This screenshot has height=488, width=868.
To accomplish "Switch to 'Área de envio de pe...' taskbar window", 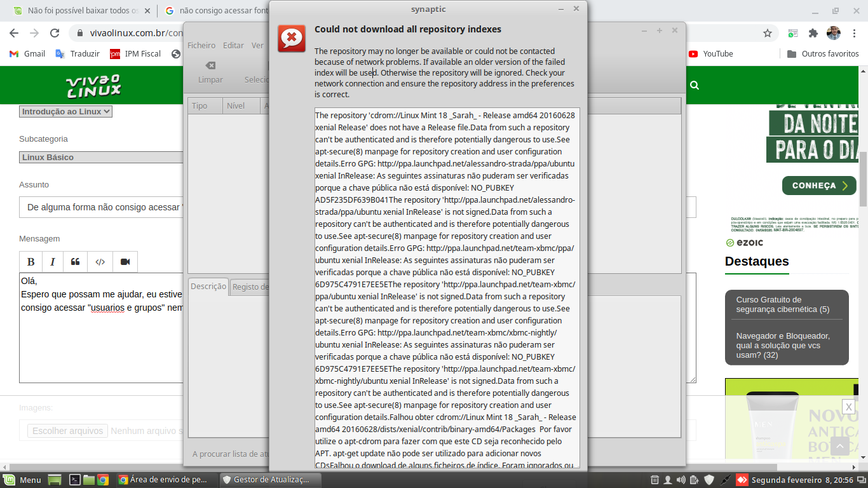I will [x=166, y=480].
